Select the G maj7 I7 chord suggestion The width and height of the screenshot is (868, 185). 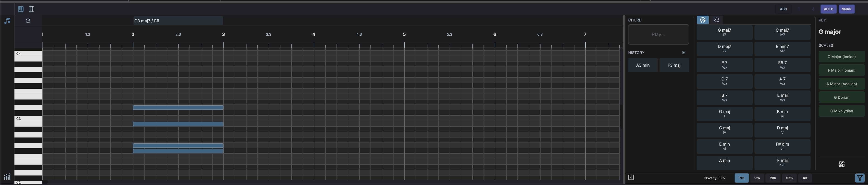[724, 32]
